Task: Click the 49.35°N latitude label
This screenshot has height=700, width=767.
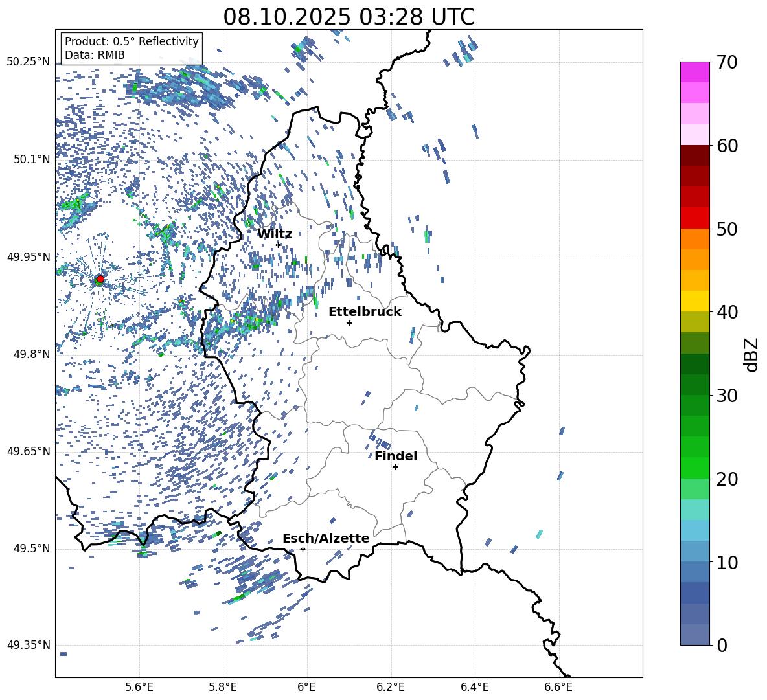Action: click(29, 645)
